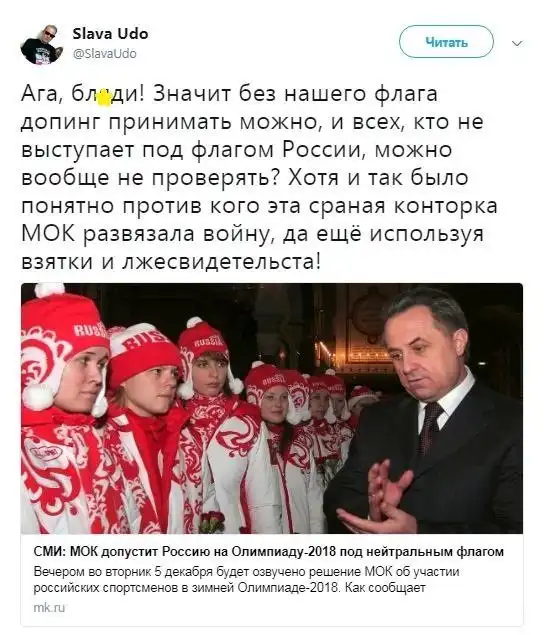Click the yellow star sticker in tweet text
The height and width of the screenshot is (635, 546).
click(x=105, y=98)
